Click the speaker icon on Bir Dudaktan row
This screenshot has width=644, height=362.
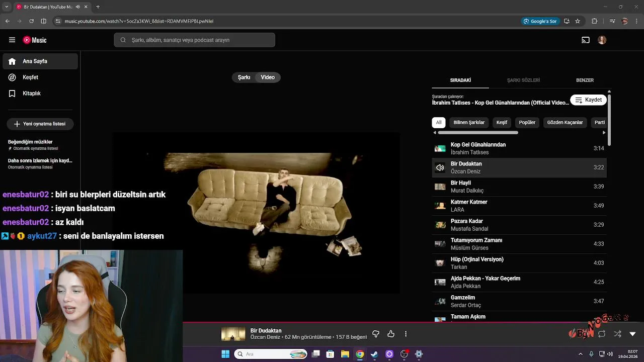tap(440, 167)
